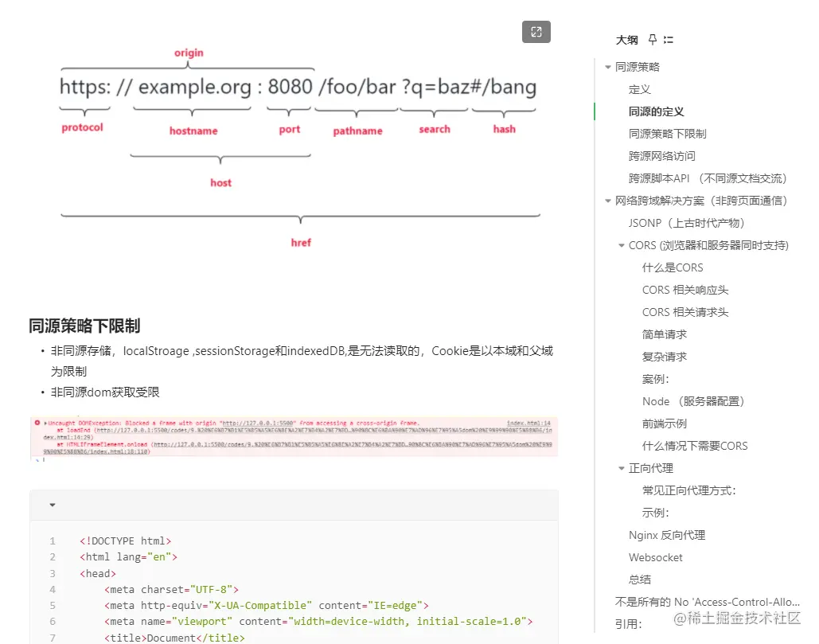Screen dimensions: 819x644
Task: Jump to 简单请求 outline entry
Action: click(665, 334)
